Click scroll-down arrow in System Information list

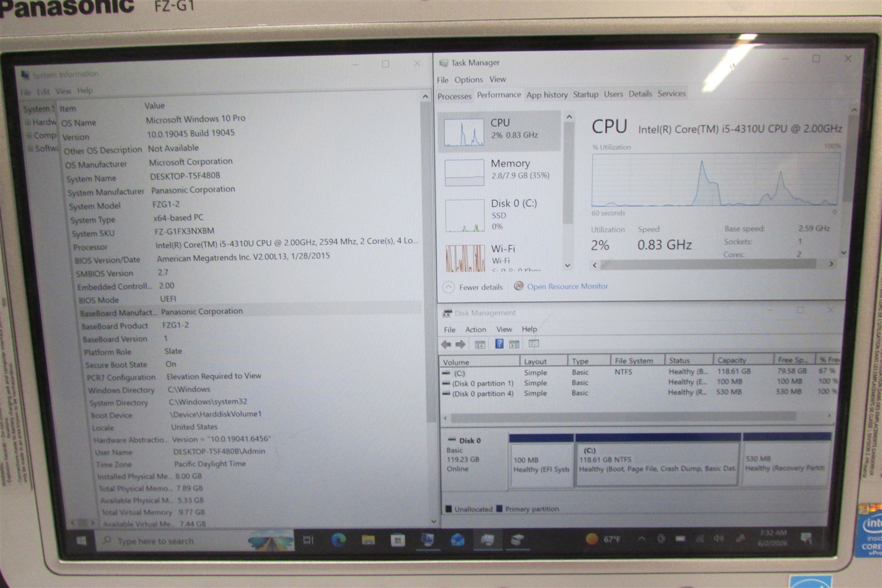point(433,521)
